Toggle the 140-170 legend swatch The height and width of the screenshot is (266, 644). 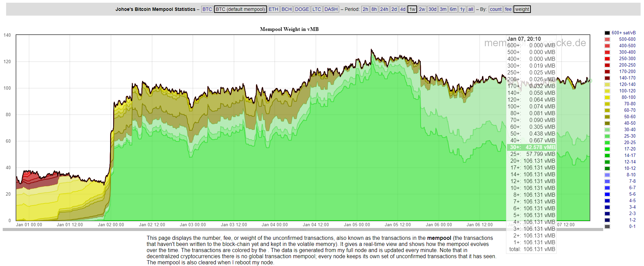tap(607, 78)
